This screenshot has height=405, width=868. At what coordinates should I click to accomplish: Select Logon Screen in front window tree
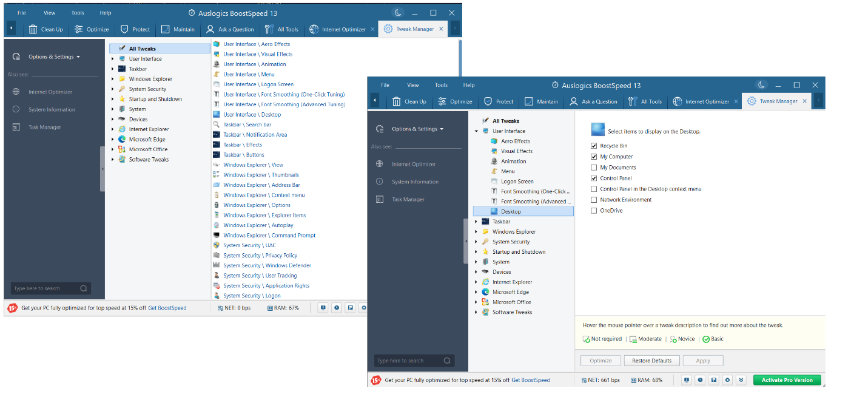point(517,182)
